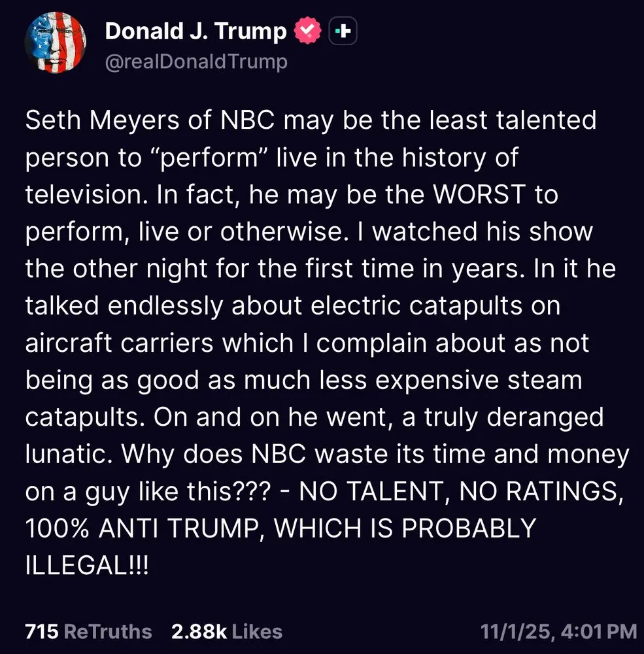Click "ILLEGAL!!!" at the post's end
Viewport: 644px width, 654px height.
click(87, 566)
